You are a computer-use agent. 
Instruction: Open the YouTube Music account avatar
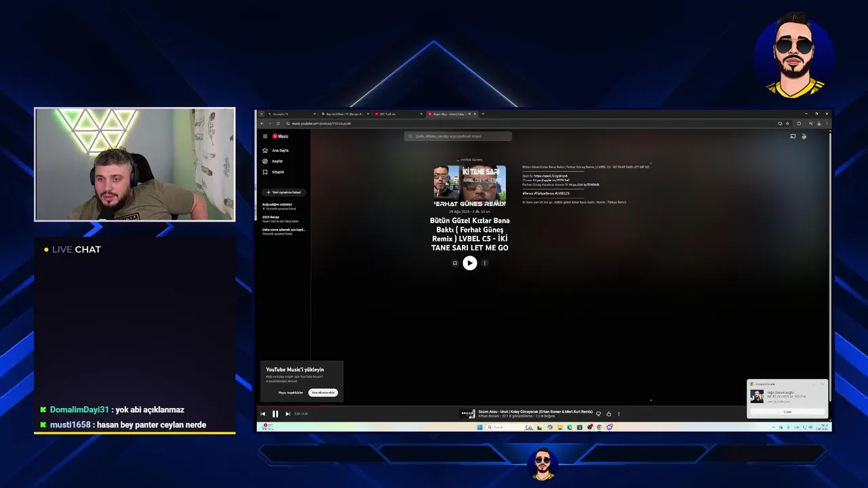tap(804, 136)
